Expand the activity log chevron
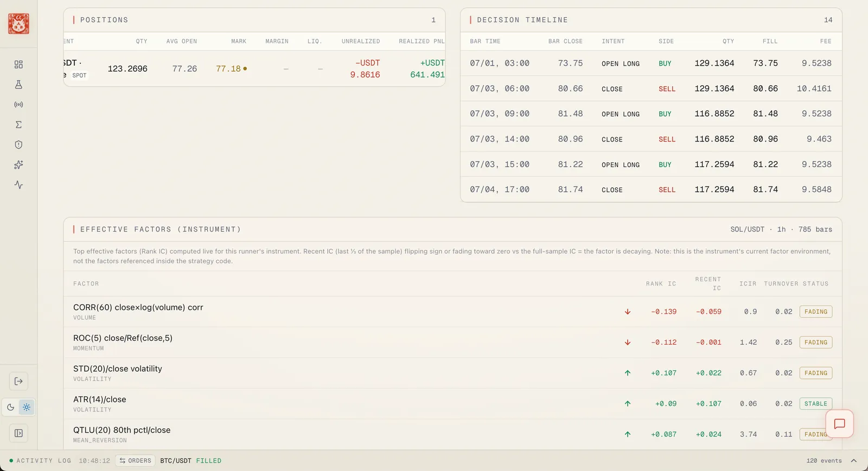 click(853, 461)
